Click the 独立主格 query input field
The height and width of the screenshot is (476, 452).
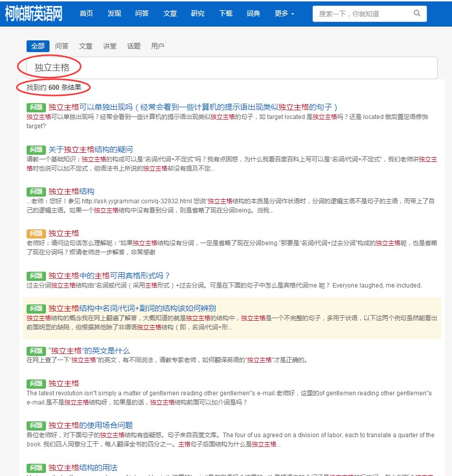(232, 68)
